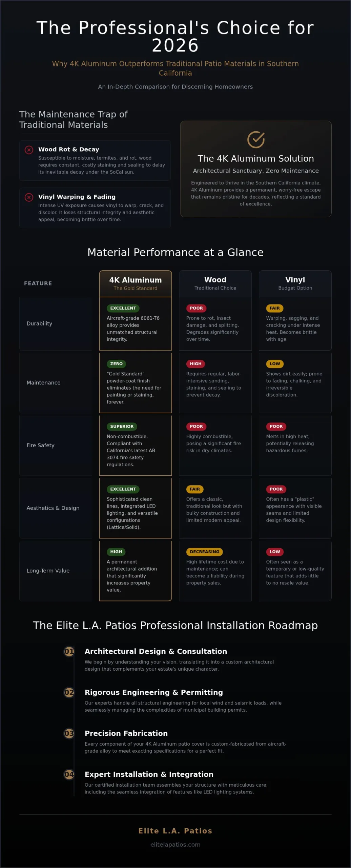Click the SUPERIOR fire safety badge
This screenshot has height=868, width=351.
click(122, 427)
